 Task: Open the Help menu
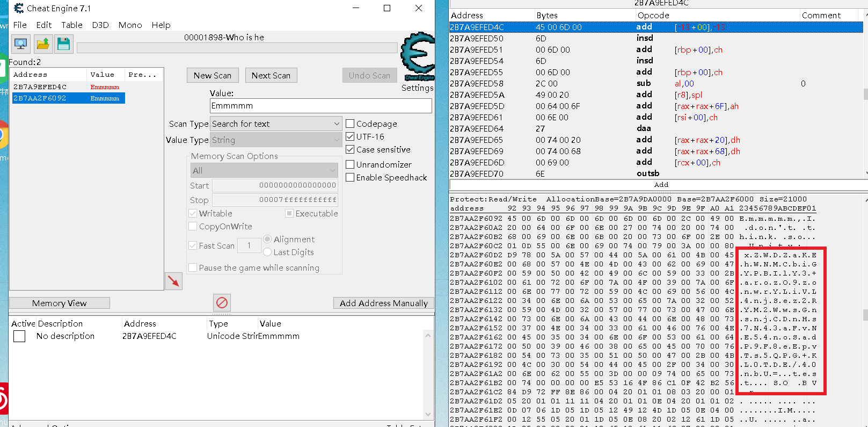point(161,25)
